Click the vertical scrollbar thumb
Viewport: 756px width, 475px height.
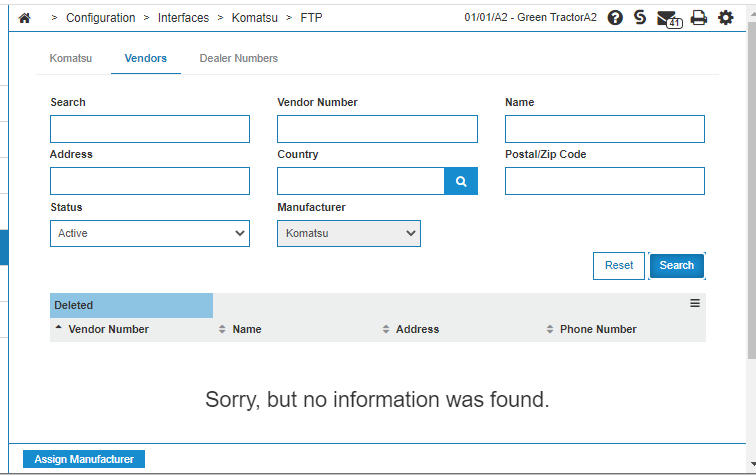pos(752,190)
